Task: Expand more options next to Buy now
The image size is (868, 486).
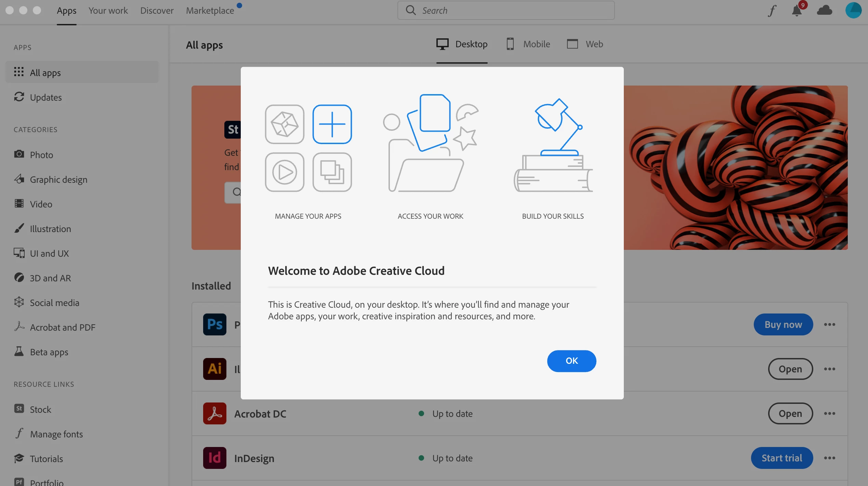Action: 829,324
